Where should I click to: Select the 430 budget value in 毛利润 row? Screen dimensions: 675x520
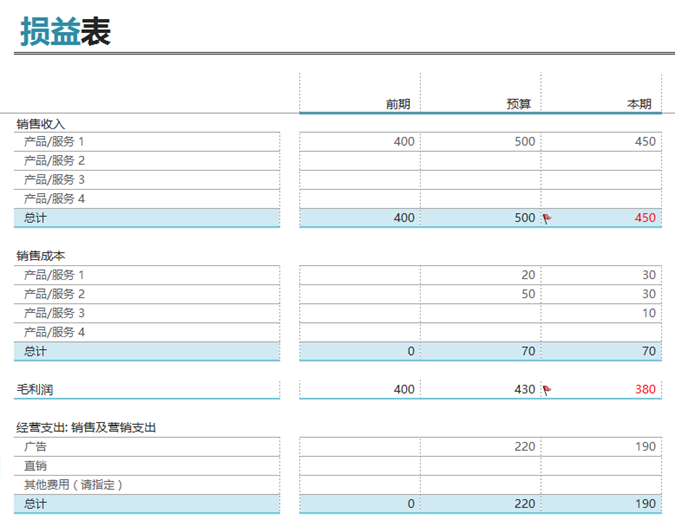[525, 390]
